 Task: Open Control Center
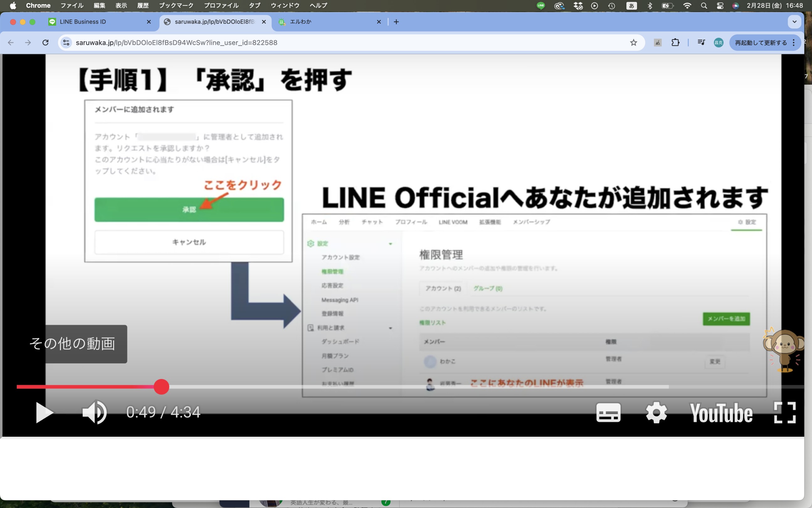720,6
